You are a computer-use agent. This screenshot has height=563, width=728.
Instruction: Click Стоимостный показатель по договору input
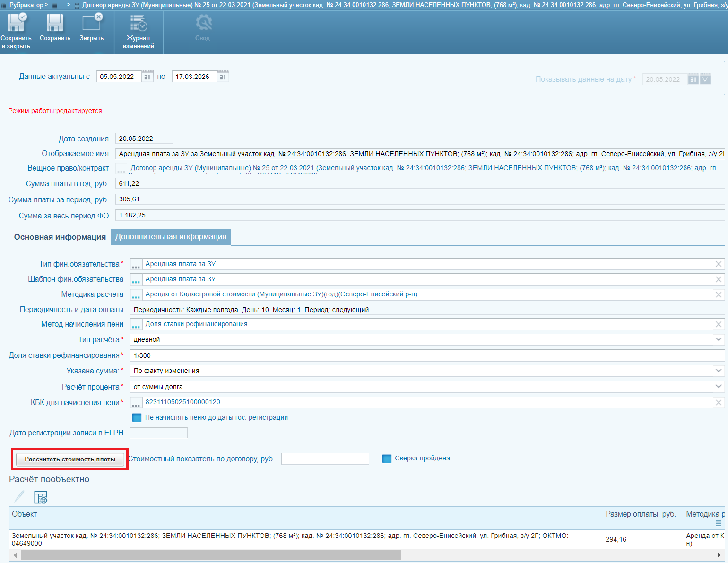coord(325,459)
